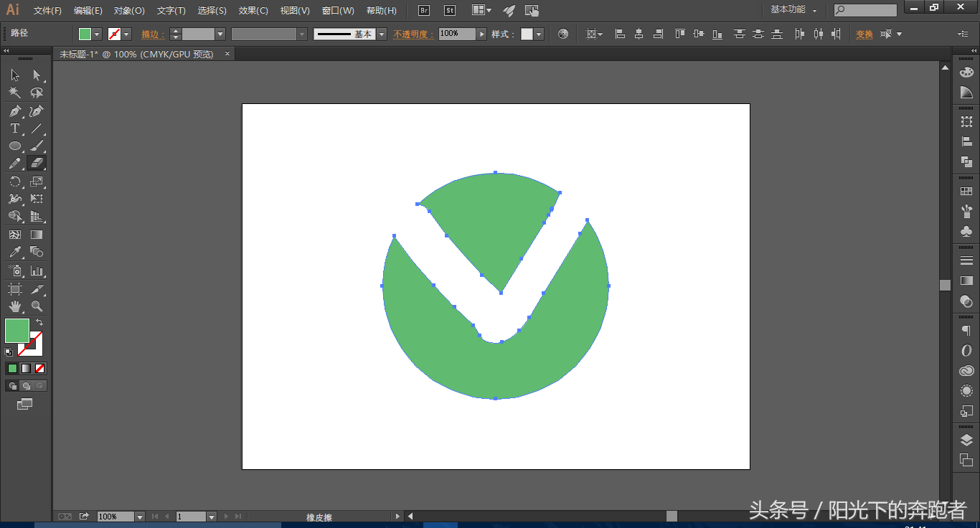Select the Direct Selection tool
This screenshot has height=528, width=980.
tap(37, 75)
